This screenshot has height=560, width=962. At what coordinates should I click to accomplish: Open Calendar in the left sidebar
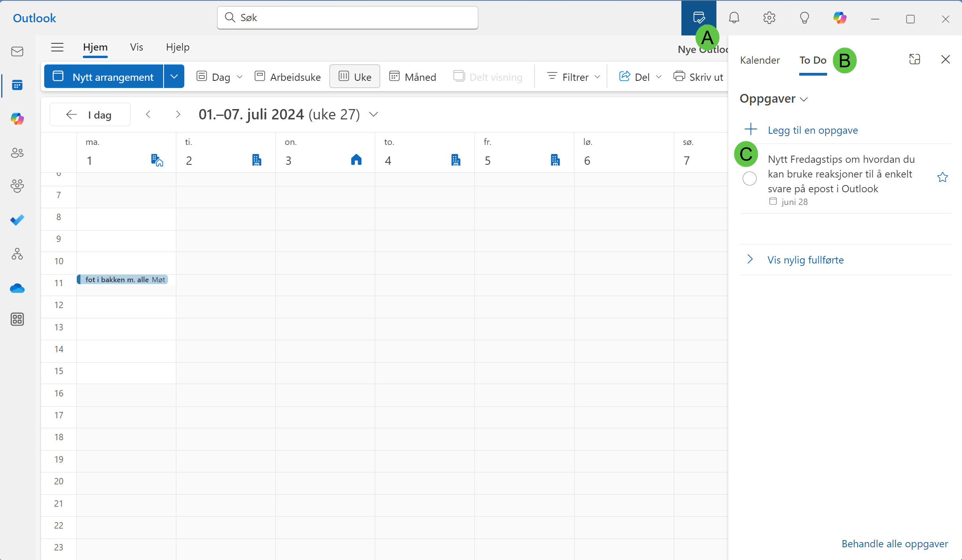point(17,85)
